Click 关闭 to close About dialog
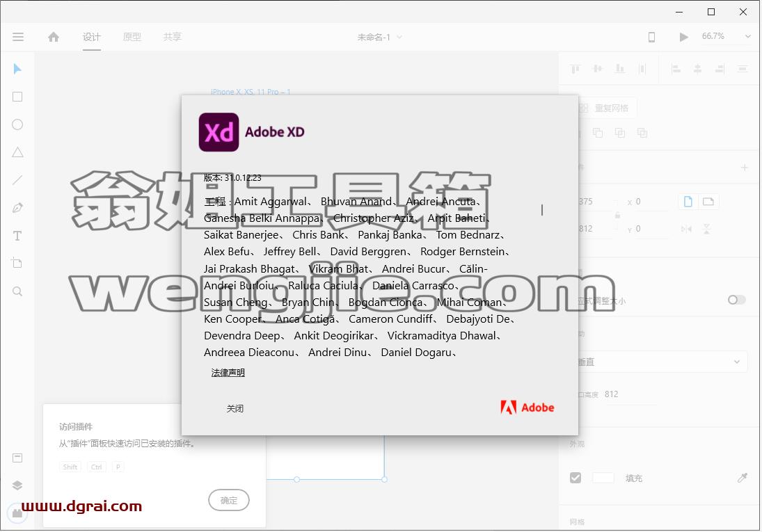 235,409
